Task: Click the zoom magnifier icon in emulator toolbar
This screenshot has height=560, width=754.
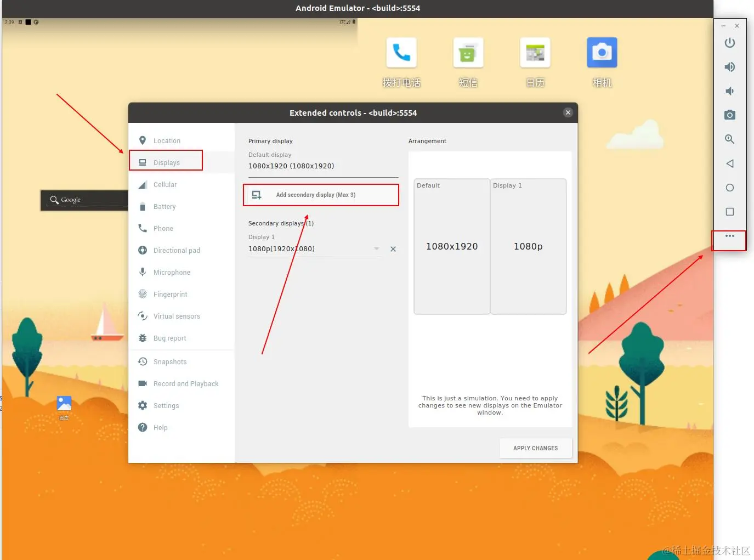Action: [x=729, y=139]
